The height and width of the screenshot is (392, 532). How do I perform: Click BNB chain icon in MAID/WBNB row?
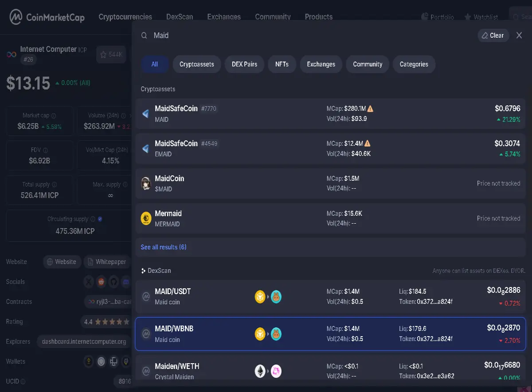point(260,334)
